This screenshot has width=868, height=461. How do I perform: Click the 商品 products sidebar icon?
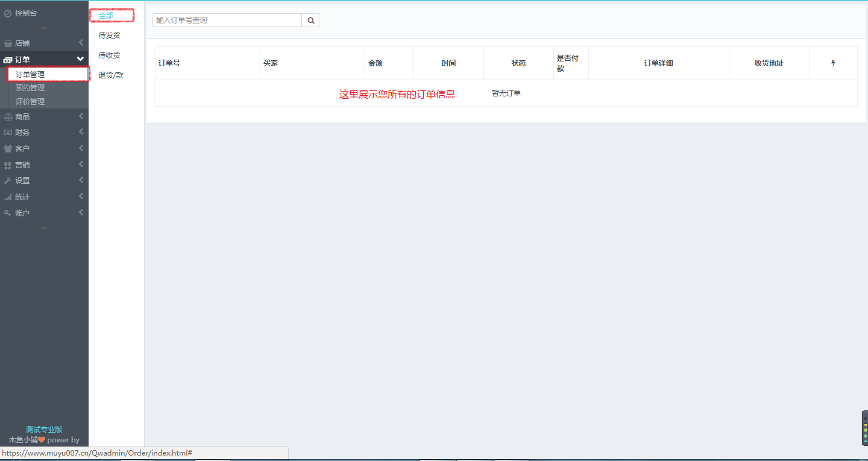tap(8, 116)
